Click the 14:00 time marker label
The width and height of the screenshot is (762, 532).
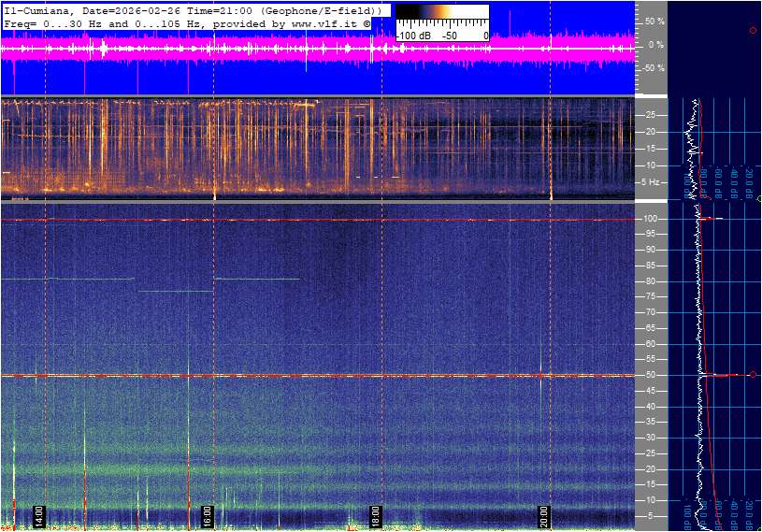[x=39, y=516]
